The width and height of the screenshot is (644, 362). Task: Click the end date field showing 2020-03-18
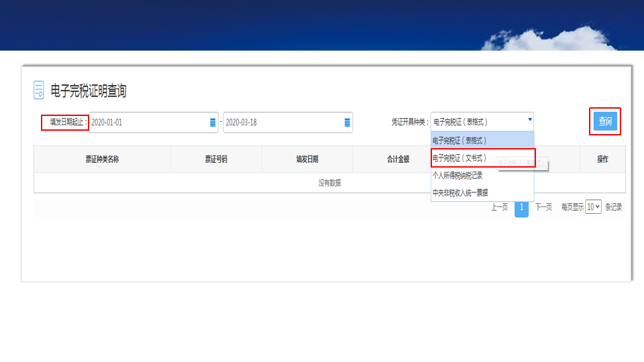coord(282,123)
